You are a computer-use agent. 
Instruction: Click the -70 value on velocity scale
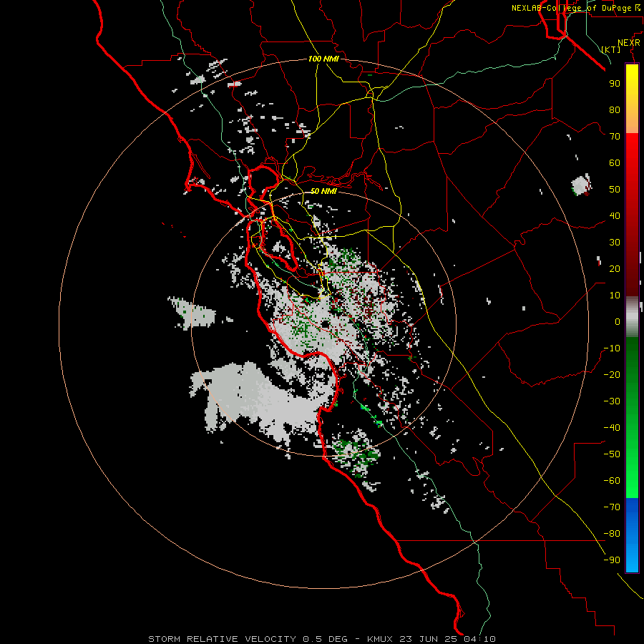pos(612,507)
